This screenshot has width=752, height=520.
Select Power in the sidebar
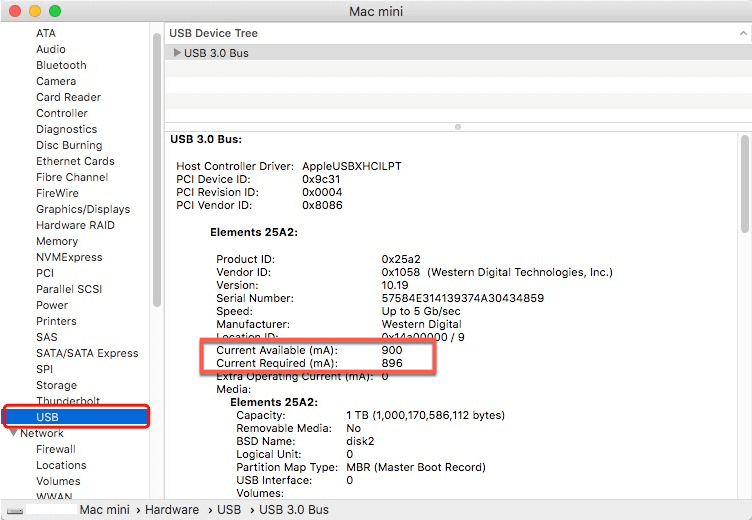[x=52, y=305]
